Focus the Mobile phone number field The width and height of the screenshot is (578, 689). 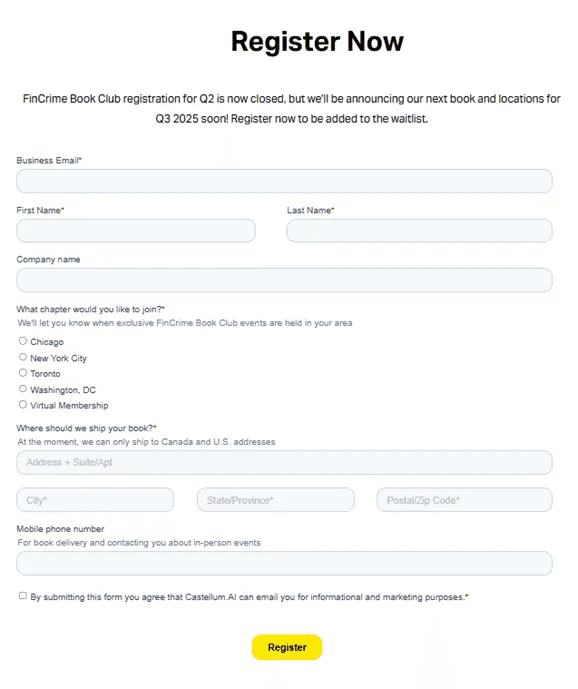pyautogui.click(x=284, y=564)
